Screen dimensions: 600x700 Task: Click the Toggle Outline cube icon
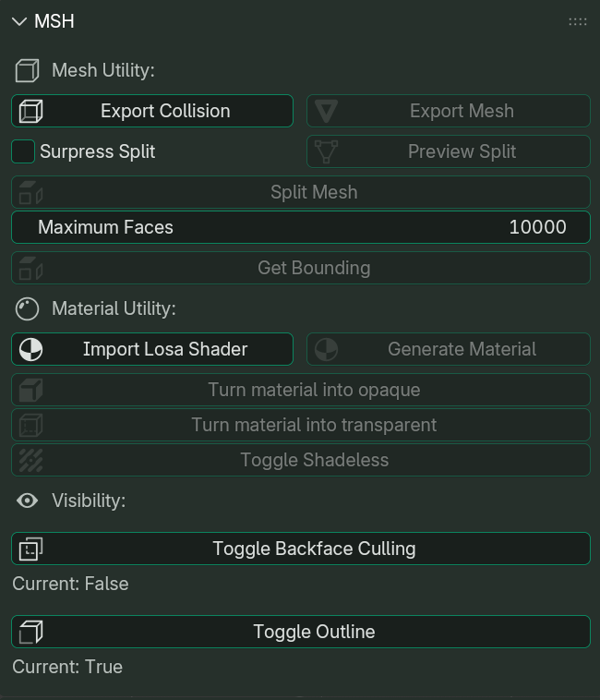pos(30,632)
